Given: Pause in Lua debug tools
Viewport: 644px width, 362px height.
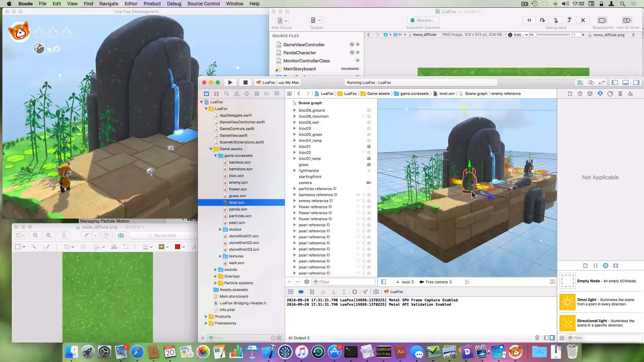Looking at the screenshot, I should pyautogui.click(x=529, y=20).
